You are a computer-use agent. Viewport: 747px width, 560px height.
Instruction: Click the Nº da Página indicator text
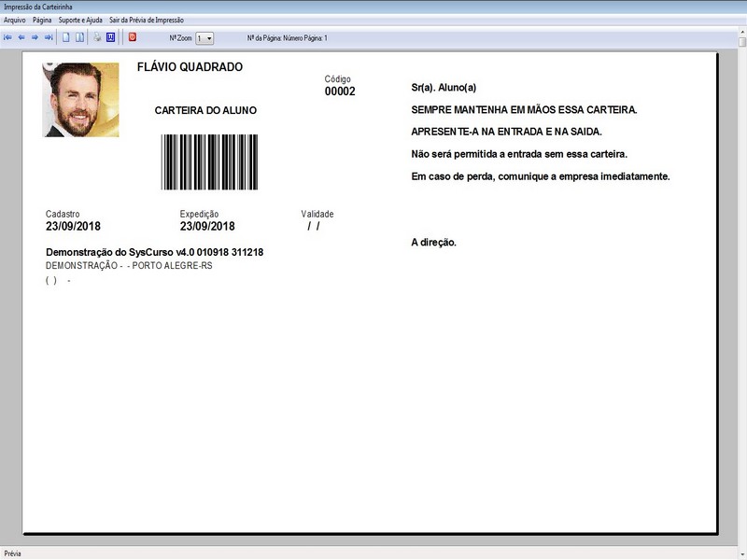[x=288, y=38]
